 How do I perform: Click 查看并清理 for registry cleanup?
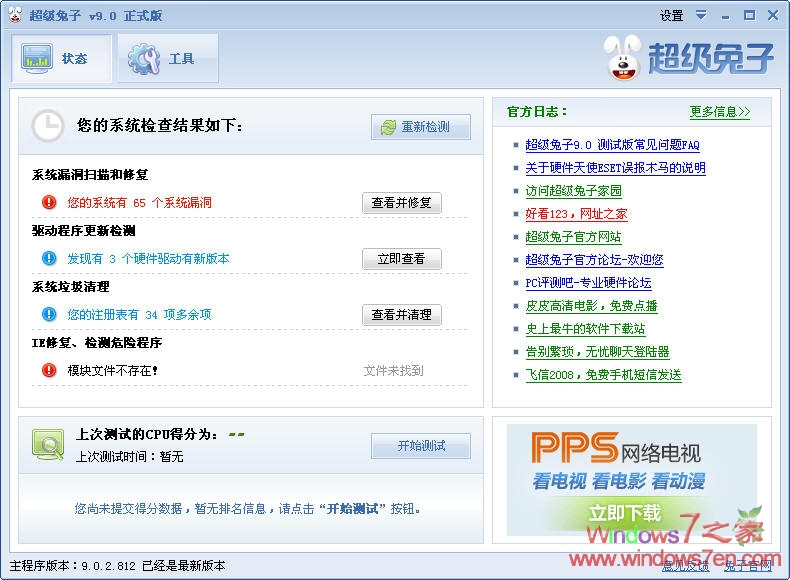pyautogui.click(x=402, y=315)
